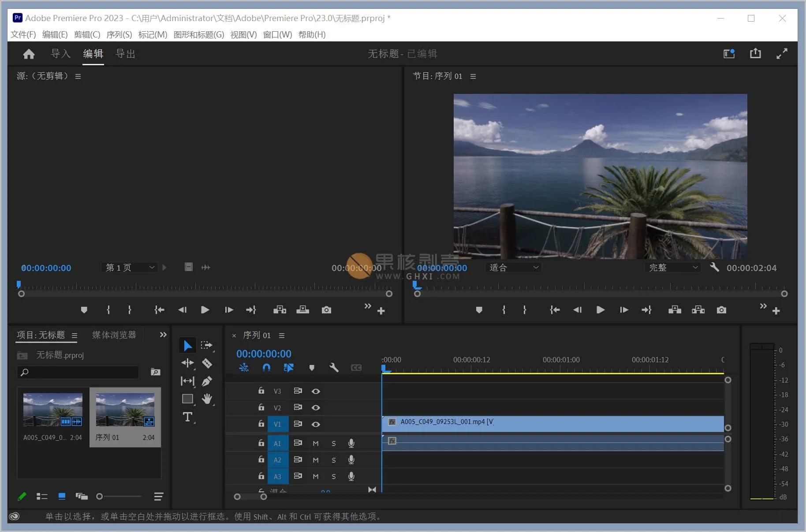Select the Razor tool
Image resolution: width=806 pixels, height=532 pixels.
207,363
